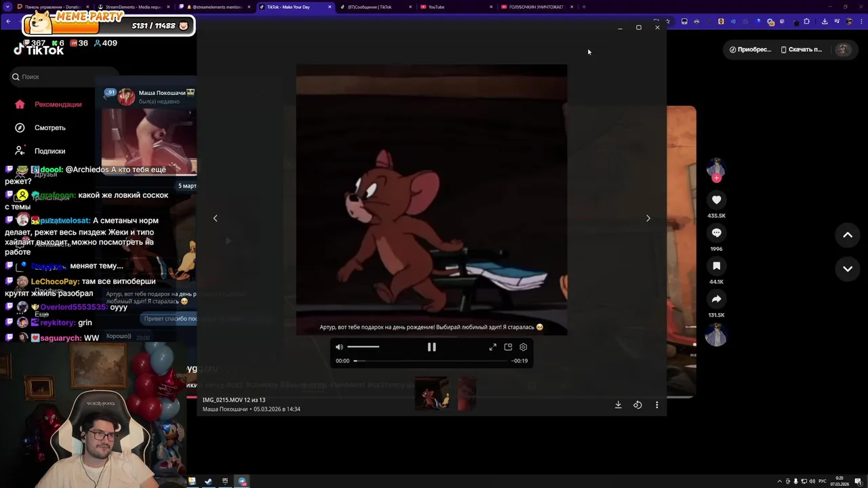Click the TikTok logo
Screen dimensions: 868x488
[x=39, y=49]
